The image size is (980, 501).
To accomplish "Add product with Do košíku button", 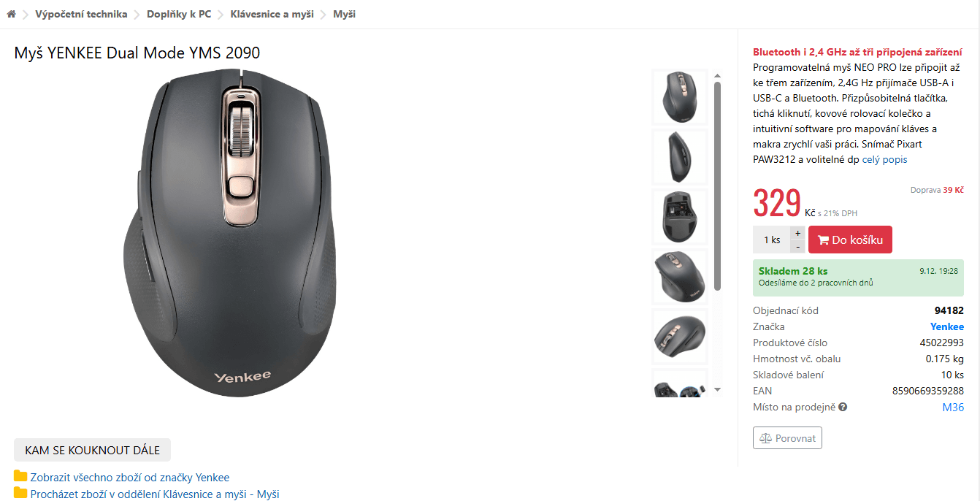I will point(850,240).
